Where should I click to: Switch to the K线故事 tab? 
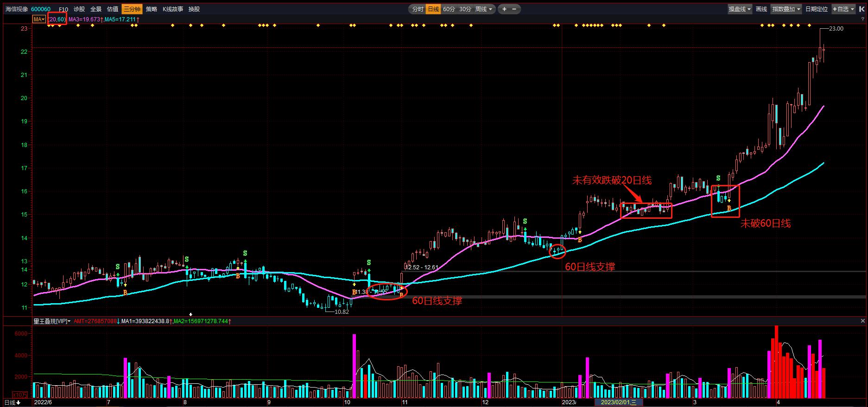click(x=172, y=9)
